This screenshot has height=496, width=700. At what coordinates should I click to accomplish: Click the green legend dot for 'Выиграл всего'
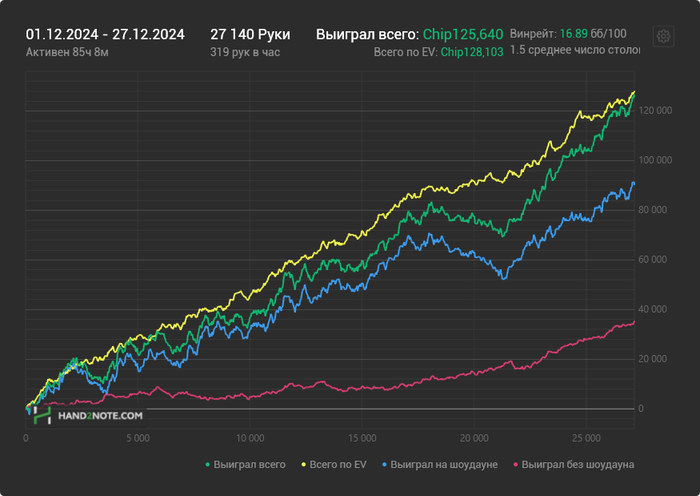(x=208, y=465)
